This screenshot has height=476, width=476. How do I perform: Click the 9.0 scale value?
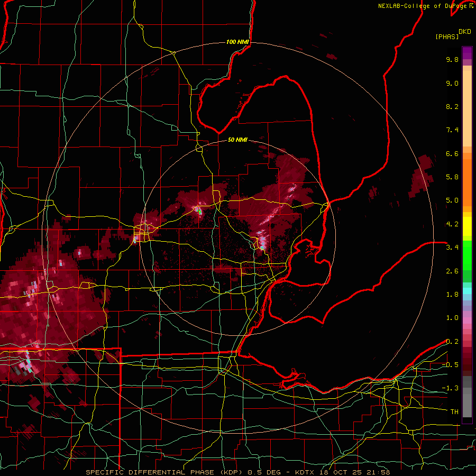452,83
